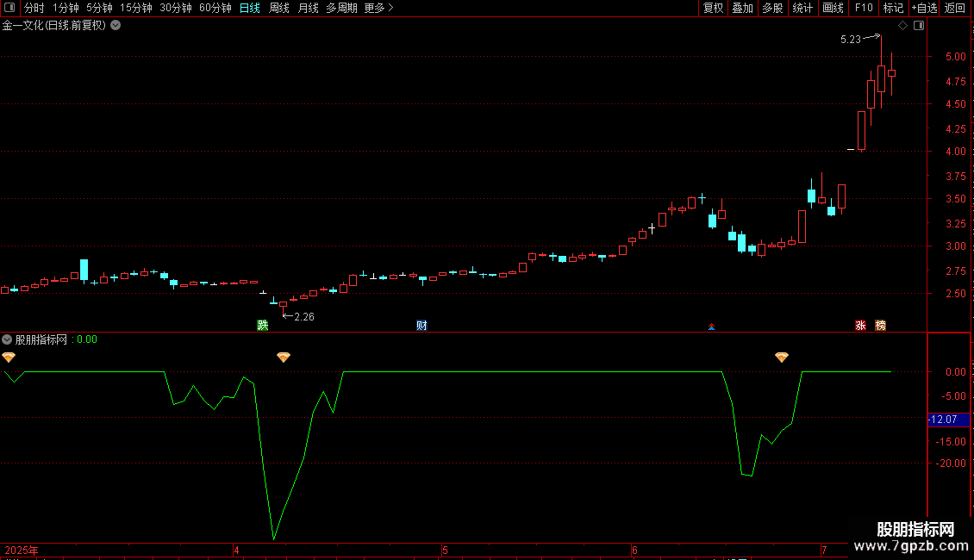Click the 4.00 price axis label
The height and width of the screenshot is (560, 974).
tap(955, 152)
